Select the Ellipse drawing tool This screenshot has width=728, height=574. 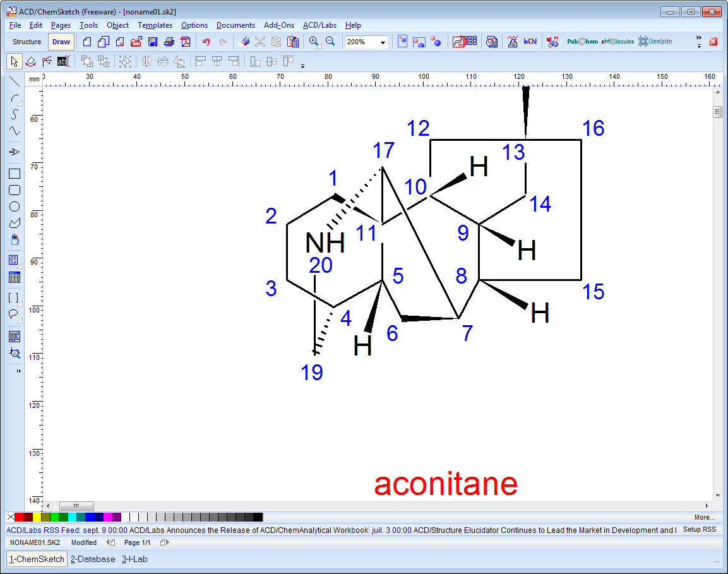14,206
